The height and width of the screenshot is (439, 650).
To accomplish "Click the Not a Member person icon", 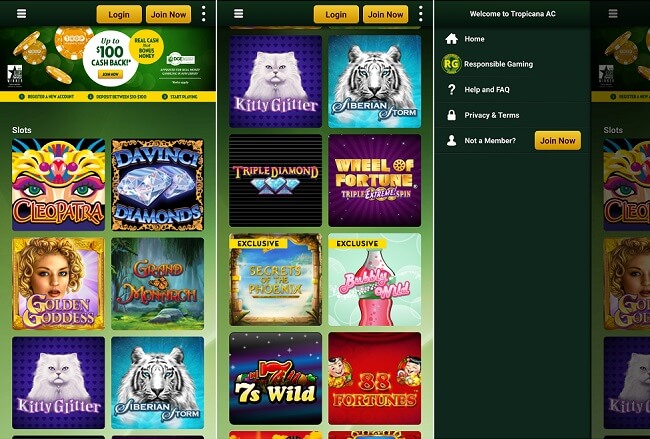I will (x=451, y=141).
